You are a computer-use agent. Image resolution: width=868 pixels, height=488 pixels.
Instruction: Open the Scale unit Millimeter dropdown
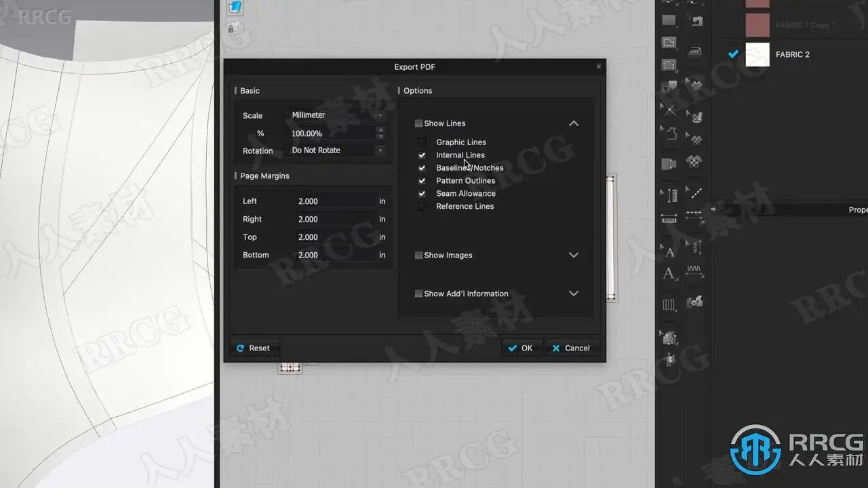(x=337, y=115)
